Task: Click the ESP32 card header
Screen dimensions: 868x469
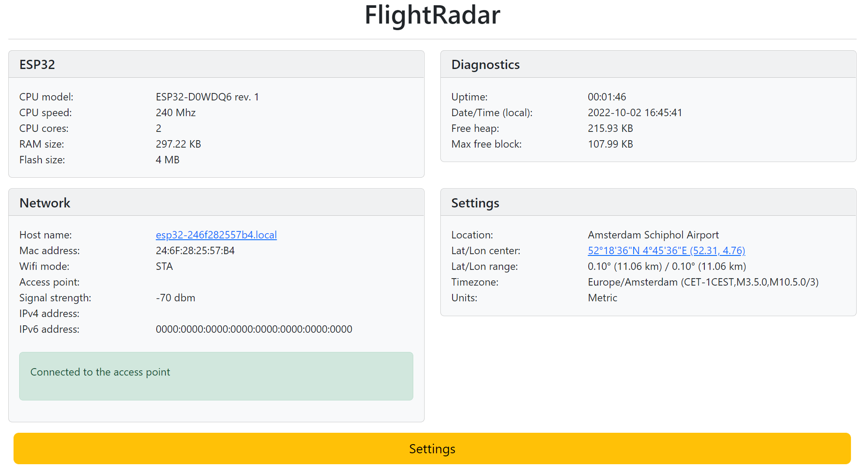Action: click(x=216, y=65)
